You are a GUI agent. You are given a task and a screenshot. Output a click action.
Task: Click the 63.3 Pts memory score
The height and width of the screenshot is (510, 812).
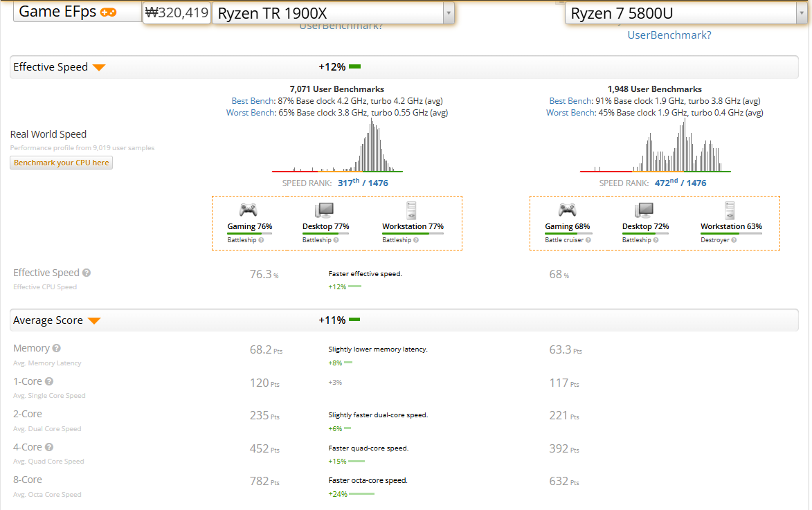[566, 350]
